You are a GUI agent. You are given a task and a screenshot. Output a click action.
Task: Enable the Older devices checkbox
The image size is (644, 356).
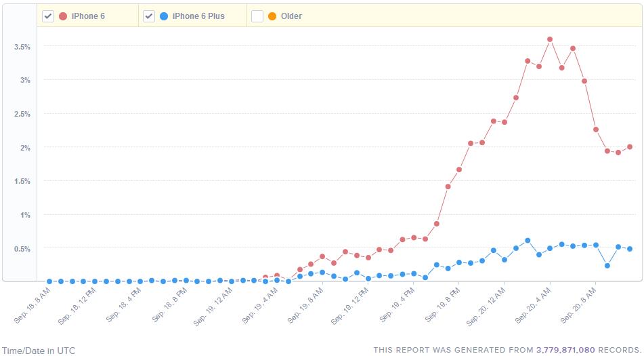click(257, 16)
